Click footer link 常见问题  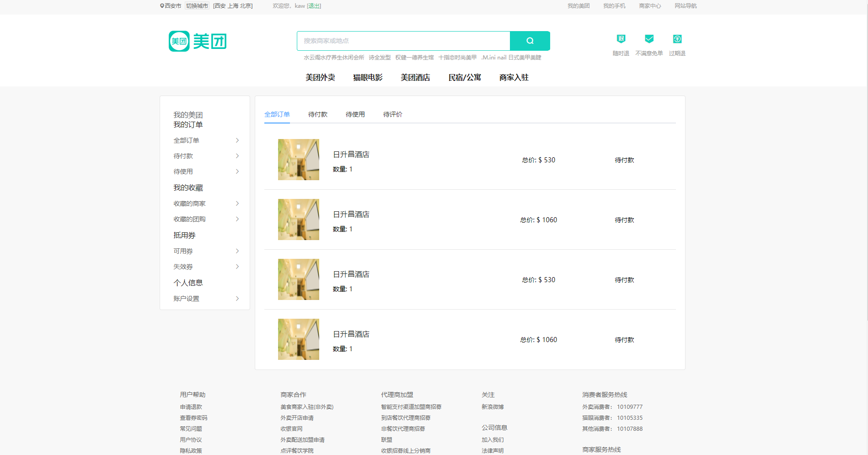191,429
